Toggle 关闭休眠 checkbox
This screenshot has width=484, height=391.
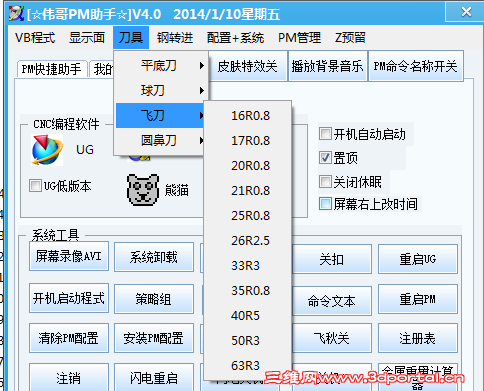[325, 182]
